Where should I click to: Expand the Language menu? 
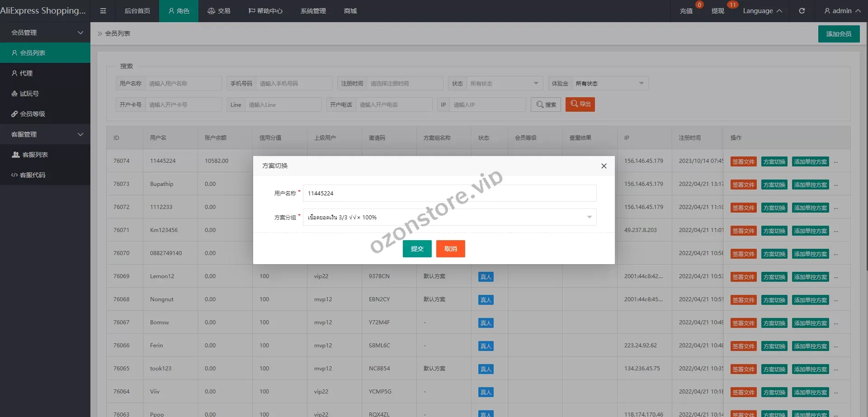[x=762, y=11]
